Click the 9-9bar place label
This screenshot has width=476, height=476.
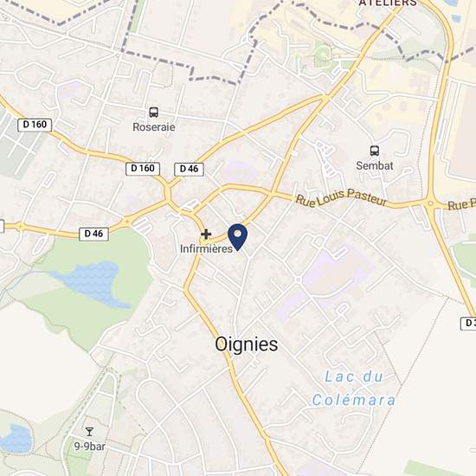[x=89, y=447]
